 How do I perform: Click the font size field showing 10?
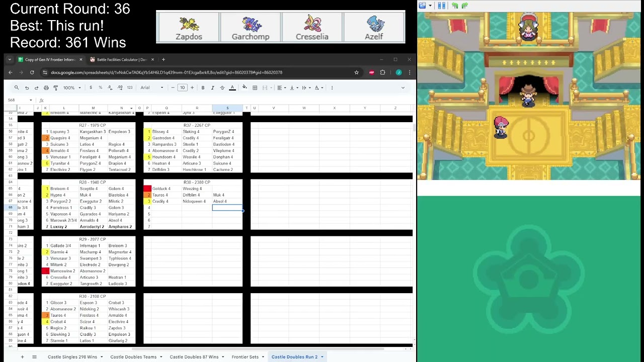coord(182,87)
